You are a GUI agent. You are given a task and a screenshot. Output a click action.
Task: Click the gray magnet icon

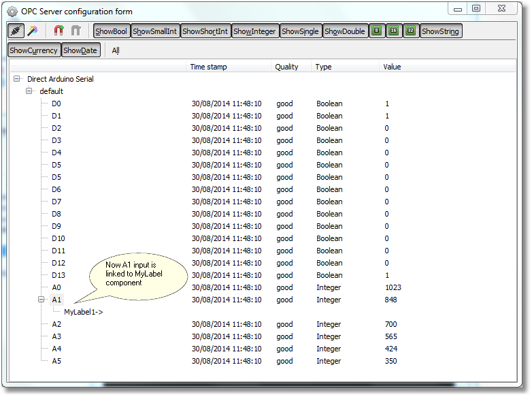coord(76,31)
